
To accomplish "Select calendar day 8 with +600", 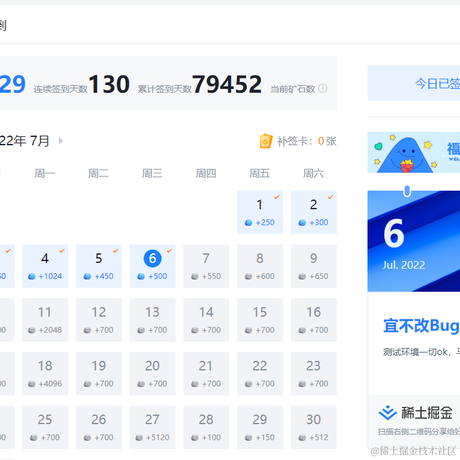I will click(x=260, y=266).
